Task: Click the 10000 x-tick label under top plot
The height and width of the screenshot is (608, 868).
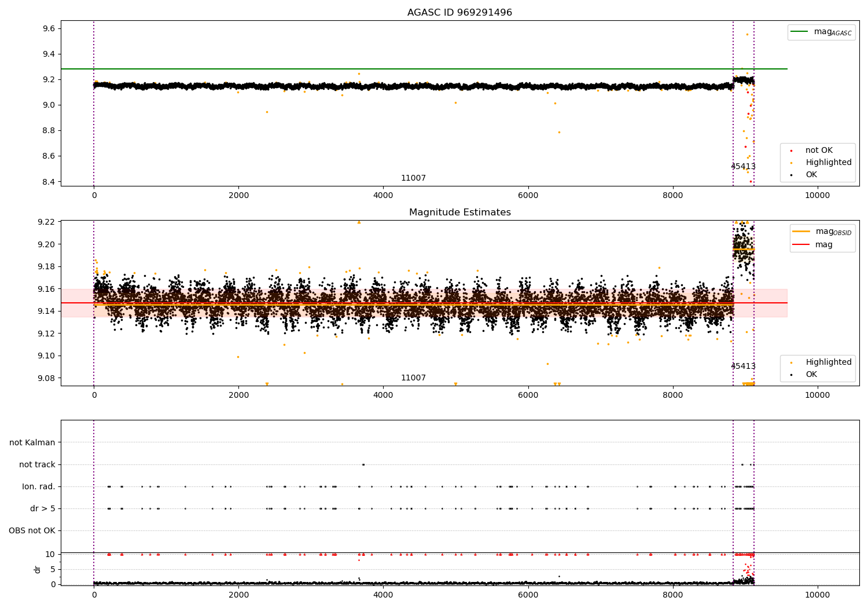Action: point(818,196)
